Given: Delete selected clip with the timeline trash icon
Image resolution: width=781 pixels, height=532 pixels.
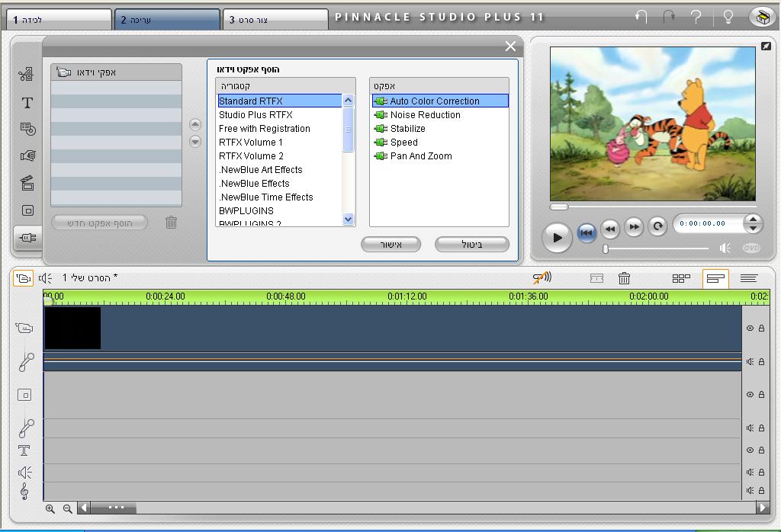Looking at the screenshot, I should point(624,278).
